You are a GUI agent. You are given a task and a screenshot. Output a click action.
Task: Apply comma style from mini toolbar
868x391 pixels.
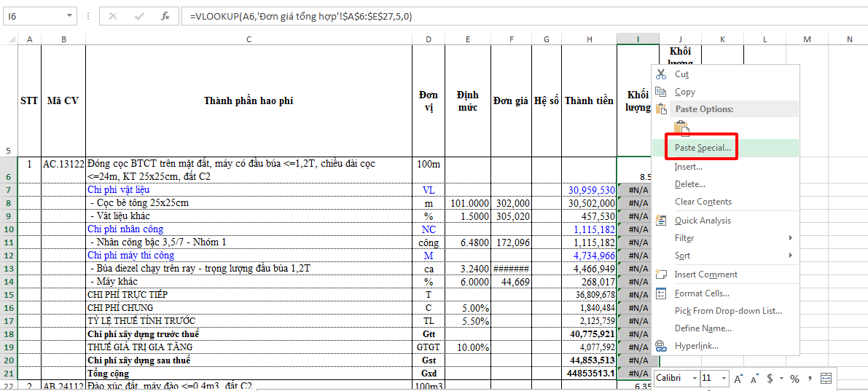point(809,379)
